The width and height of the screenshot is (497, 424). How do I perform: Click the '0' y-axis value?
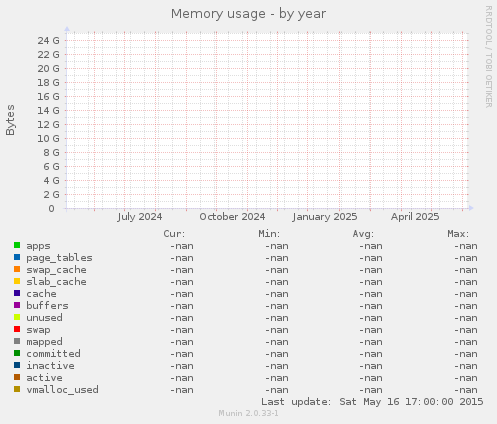[51, 209]
